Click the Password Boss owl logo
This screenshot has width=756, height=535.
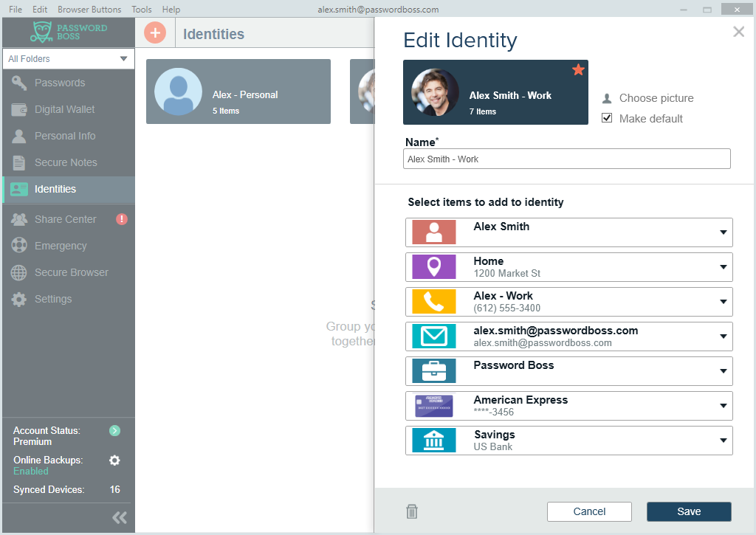coord(42,32)
